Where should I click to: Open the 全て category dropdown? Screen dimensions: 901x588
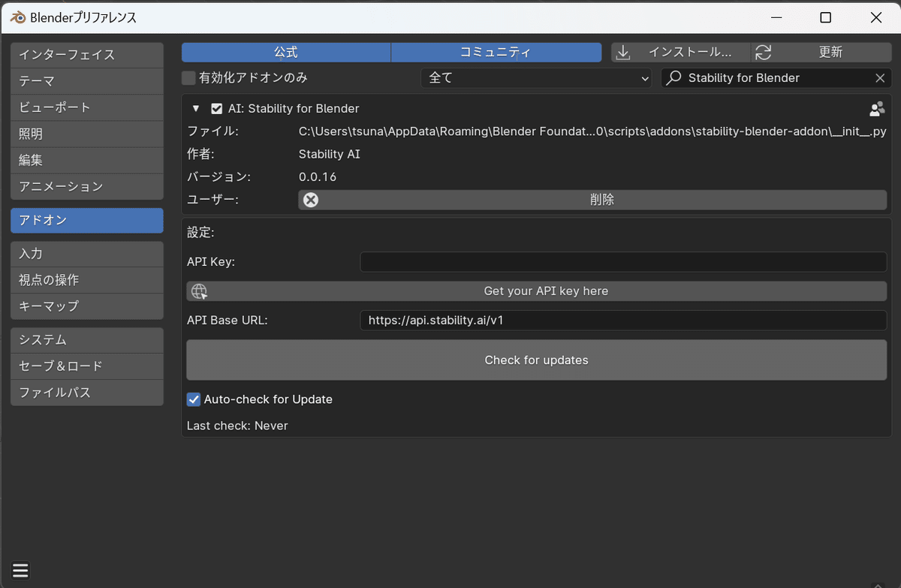coord(536,78)
